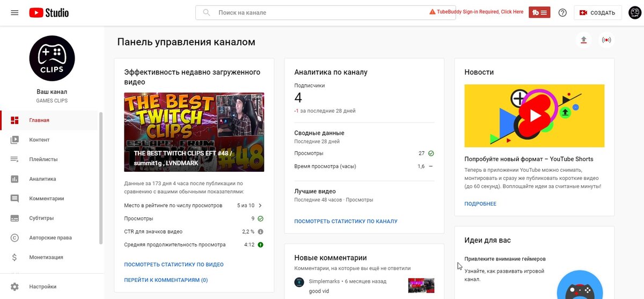
Task: Click the search magnifier icon
Action: tap(207, 12)
